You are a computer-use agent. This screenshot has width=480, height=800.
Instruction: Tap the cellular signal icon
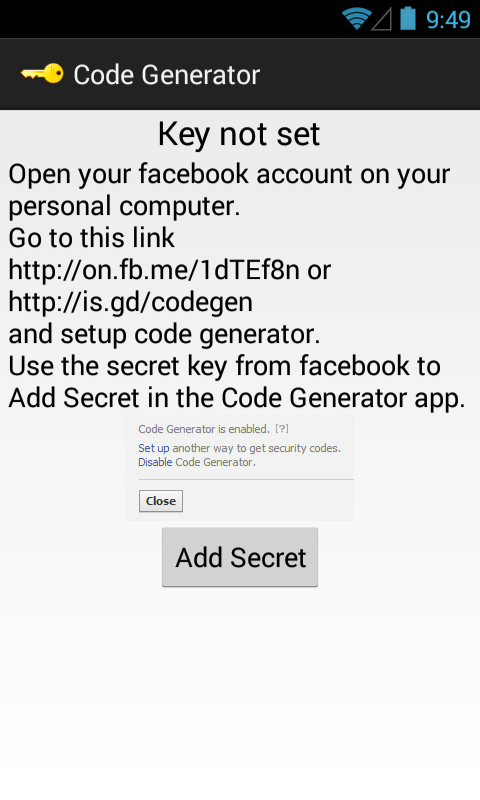coord(381,20)
